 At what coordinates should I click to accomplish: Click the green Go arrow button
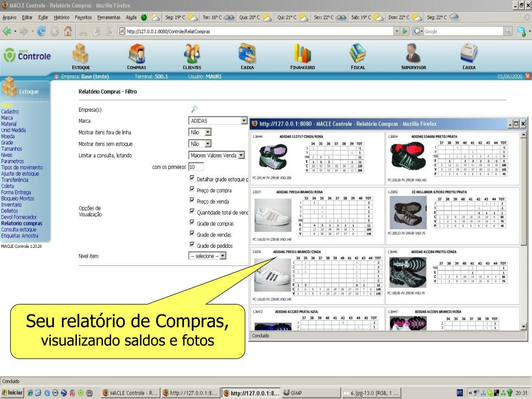tap(405, 31)
